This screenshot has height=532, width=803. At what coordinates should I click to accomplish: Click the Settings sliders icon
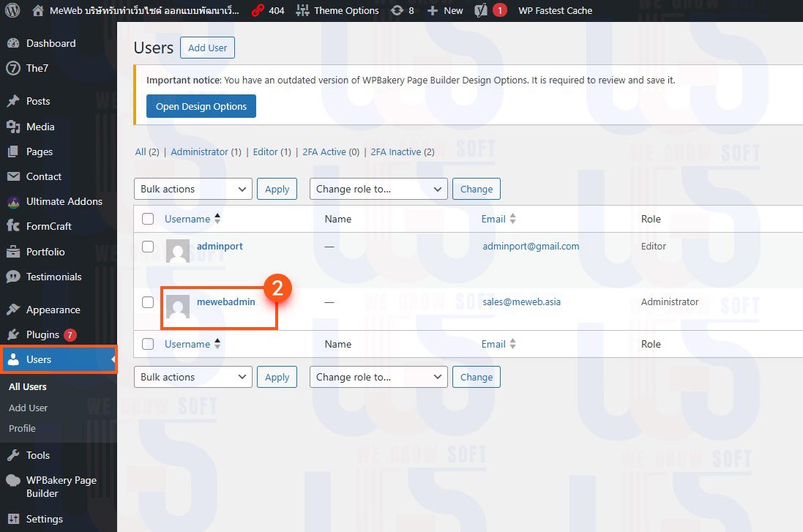(13, 519)
